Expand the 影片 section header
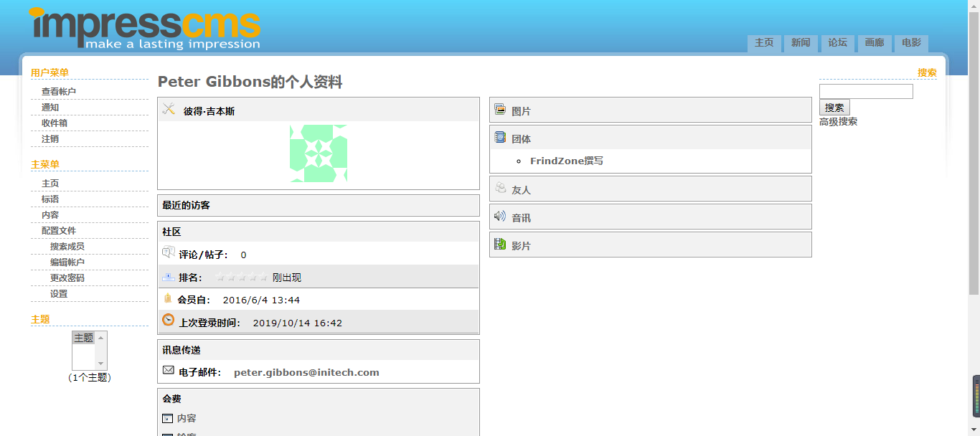 [651, 245]
